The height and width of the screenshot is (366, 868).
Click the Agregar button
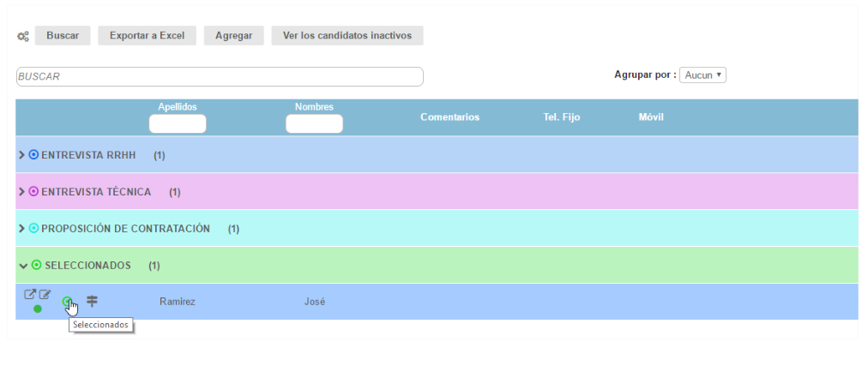[x=233, y=35]
